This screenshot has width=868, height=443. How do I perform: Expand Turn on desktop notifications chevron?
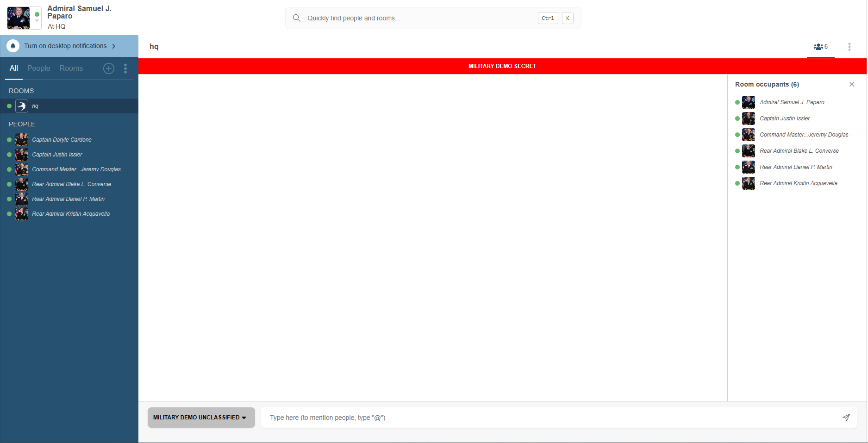tap(114, 46)
